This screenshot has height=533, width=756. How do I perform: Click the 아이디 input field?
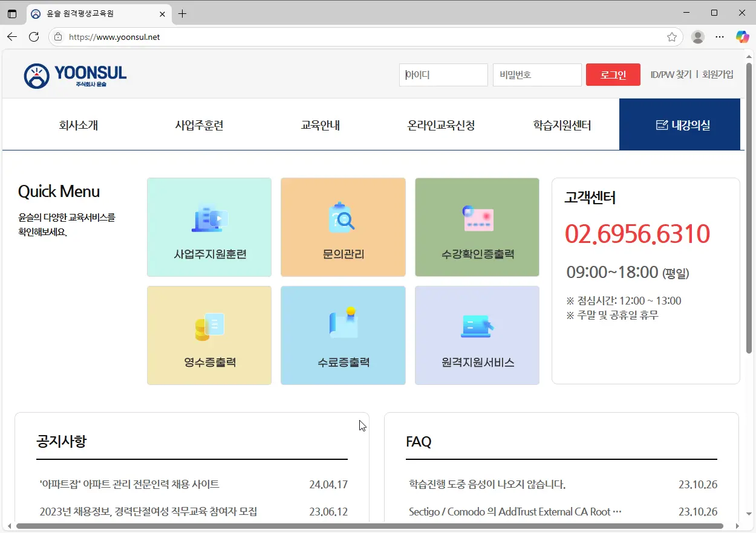point(443,74)
